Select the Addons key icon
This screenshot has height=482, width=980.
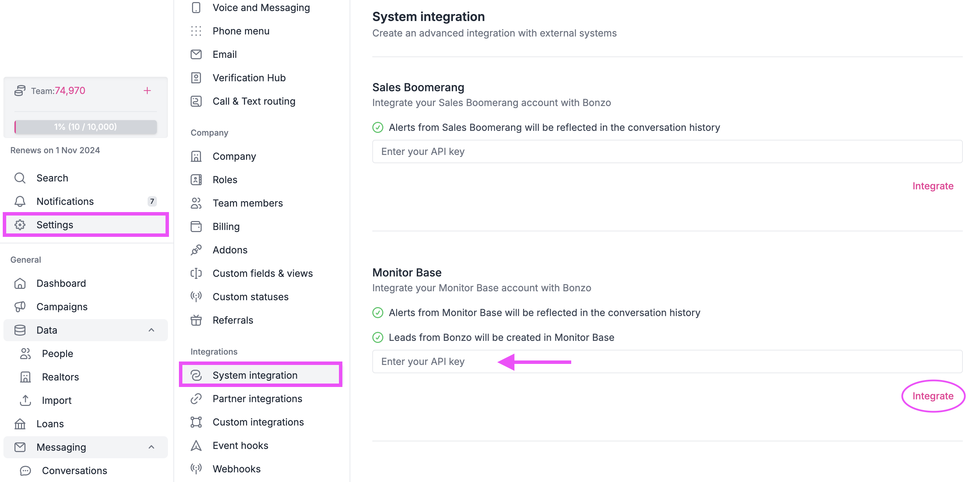pos(196,250)
